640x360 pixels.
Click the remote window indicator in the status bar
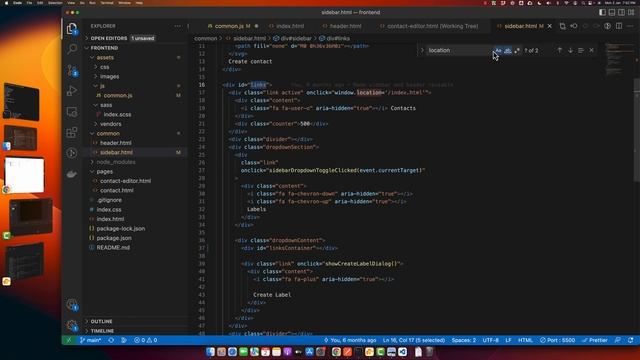click(69, 340)
